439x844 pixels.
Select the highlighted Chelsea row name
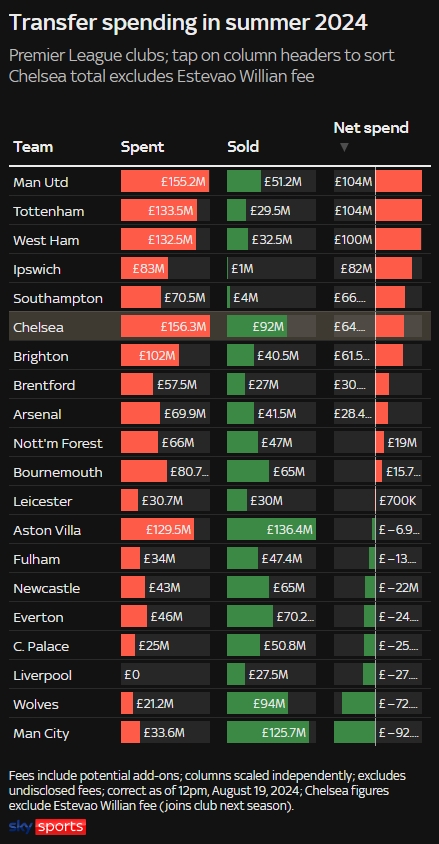38,327
